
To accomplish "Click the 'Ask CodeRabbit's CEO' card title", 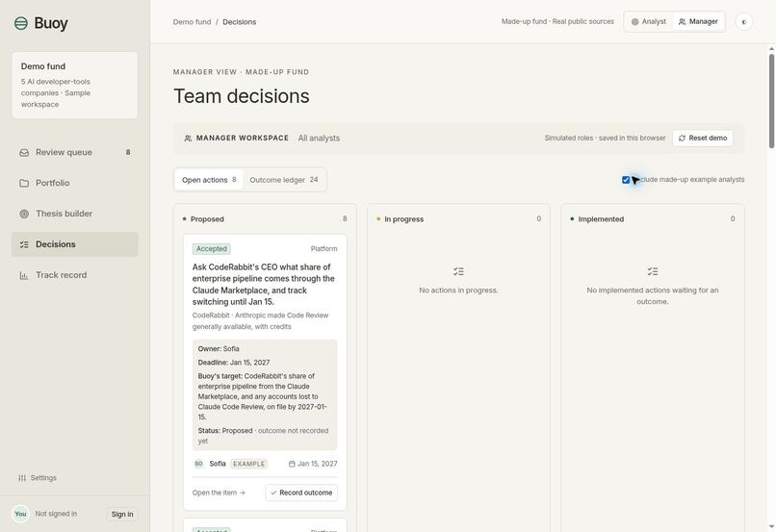I will coord(264,285).
